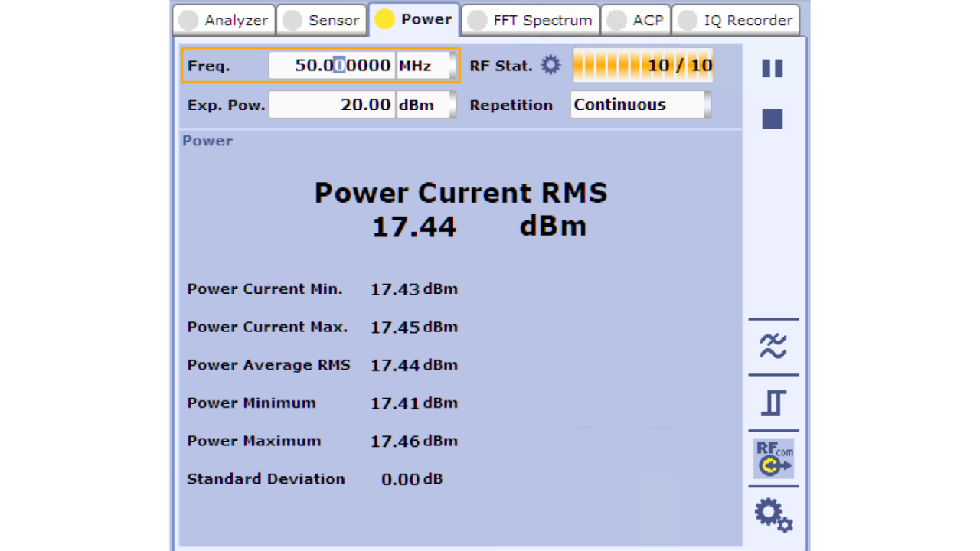Open the ACP tab
The width and height of the screenshot is (980, 551).
click(x=635, y=21)
